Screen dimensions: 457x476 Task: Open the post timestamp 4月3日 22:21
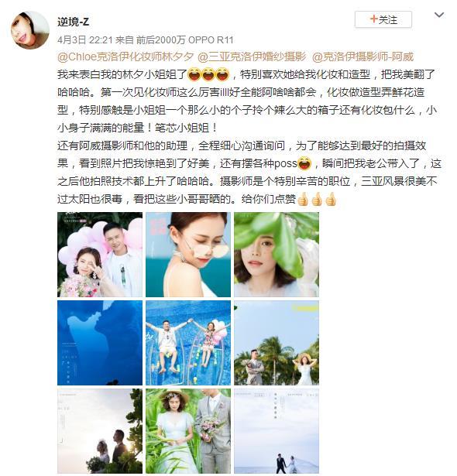(85, 39)
